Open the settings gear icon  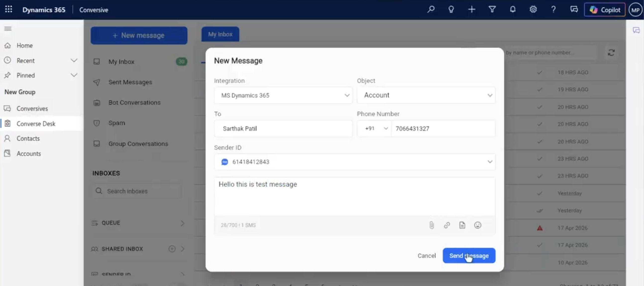[533, 9]
